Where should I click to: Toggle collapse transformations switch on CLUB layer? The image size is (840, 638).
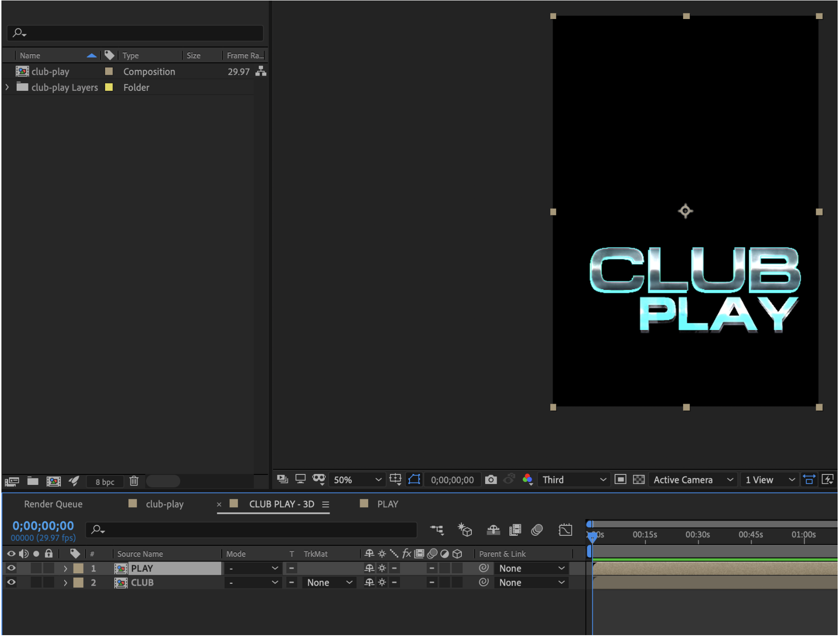click(382, 582)
